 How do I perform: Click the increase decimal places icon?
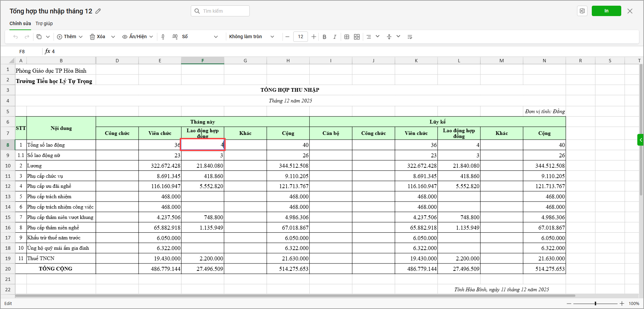pyautogui.click(x=175, y=37)
